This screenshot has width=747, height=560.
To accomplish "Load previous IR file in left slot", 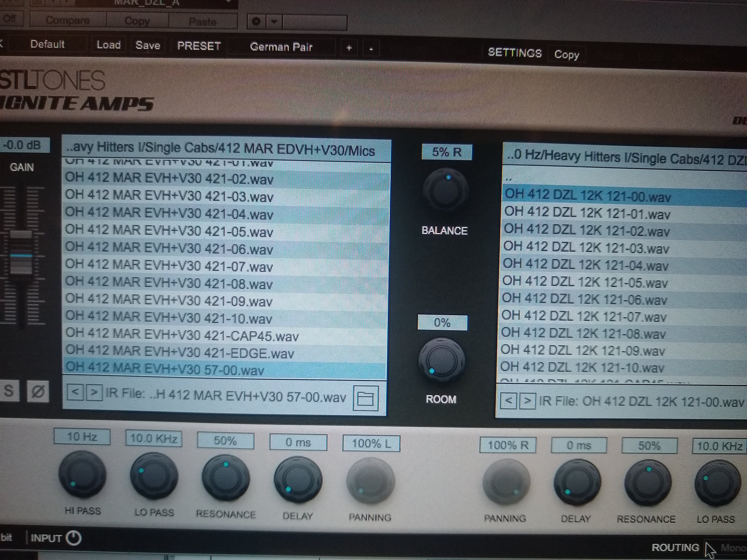I will click(x=75, y=392).
